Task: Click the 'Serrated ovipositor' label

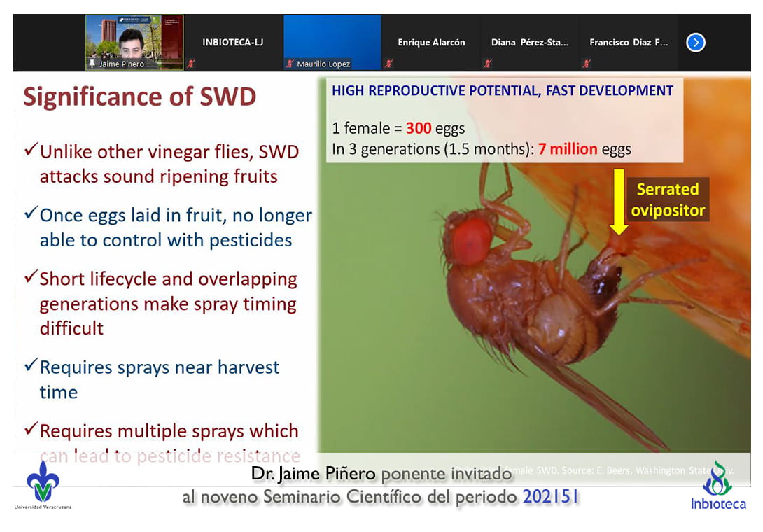Action: (x=667, y=199)
